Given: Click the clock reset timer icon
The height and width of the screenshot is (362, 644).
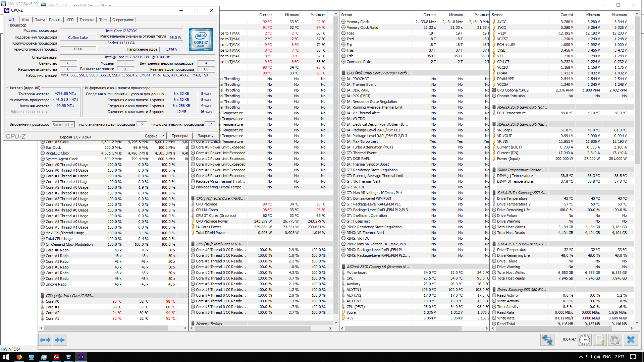Looking at the screenshot, I should click(x=584, y=340).
